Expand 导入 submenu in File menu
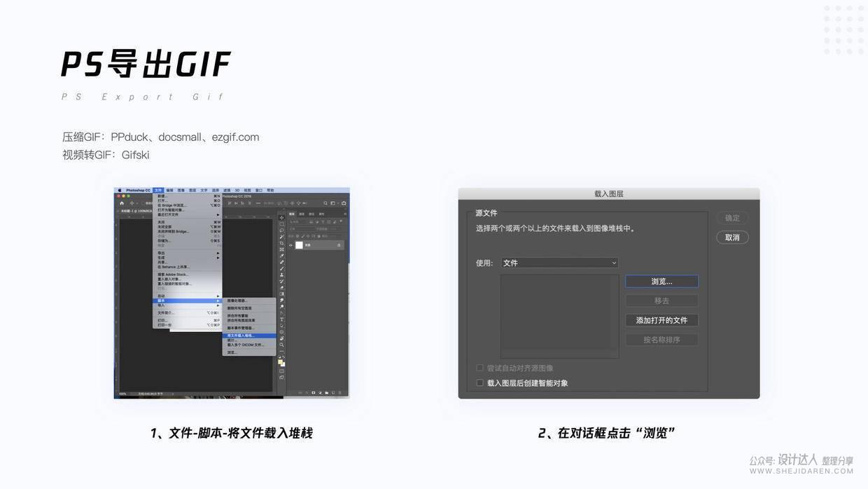This screenshot has width=868, height=489. pos(188,305)
